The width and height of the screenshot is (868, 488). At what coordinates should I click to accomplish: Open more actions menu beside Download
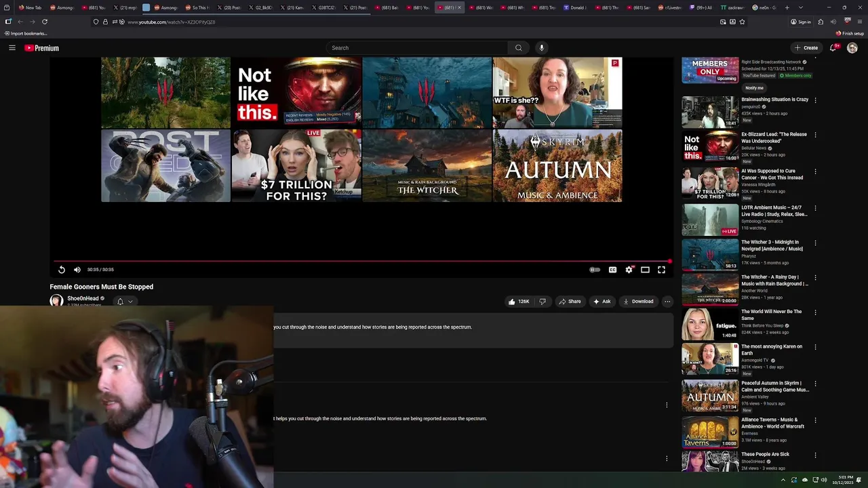point(667,302)
